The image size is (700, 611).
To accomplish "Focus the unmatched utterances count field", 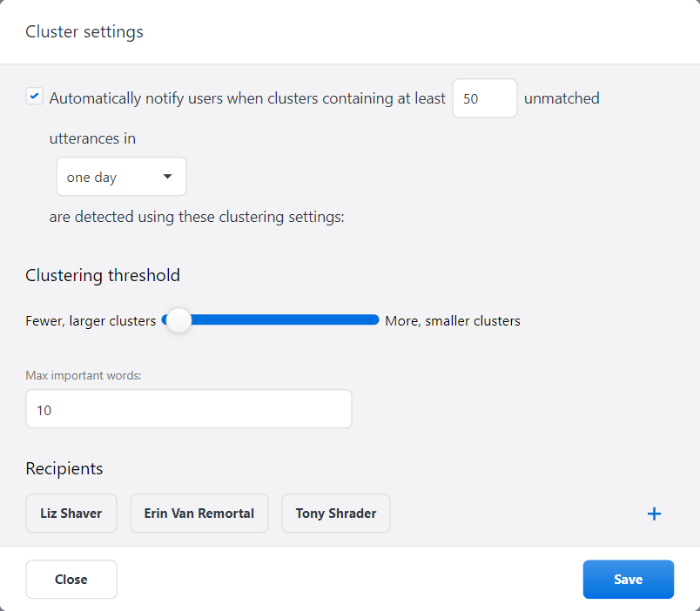I will (484, 98).
